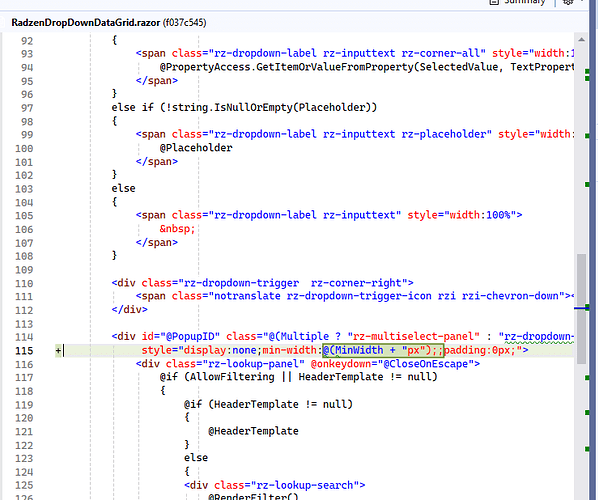Screen dimensions: 598x500
Task: Click @Placeholder on line 100
Action: (196, 148)
